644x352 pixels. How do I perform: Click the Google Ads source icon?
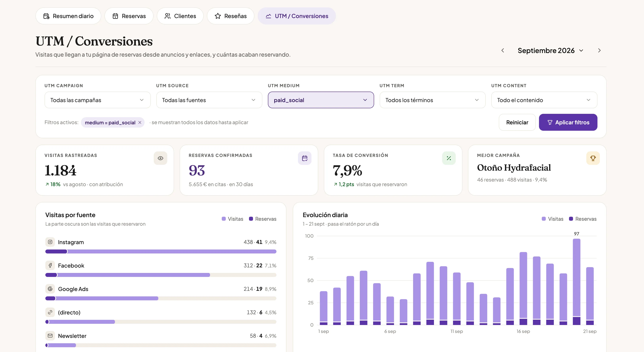tap(50, 289)
